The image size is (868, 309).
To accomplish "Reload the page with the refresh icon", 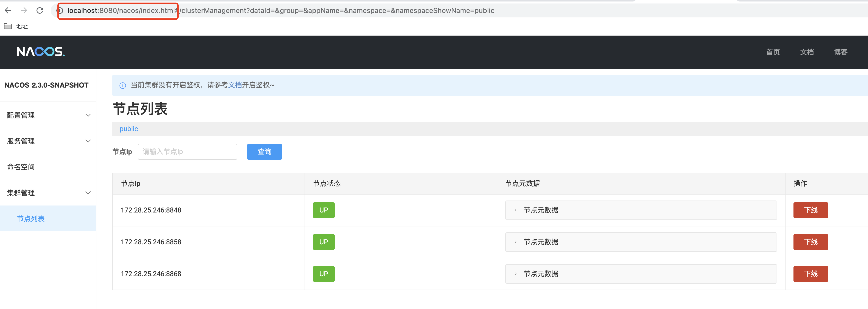I will [x=40, y=10].
